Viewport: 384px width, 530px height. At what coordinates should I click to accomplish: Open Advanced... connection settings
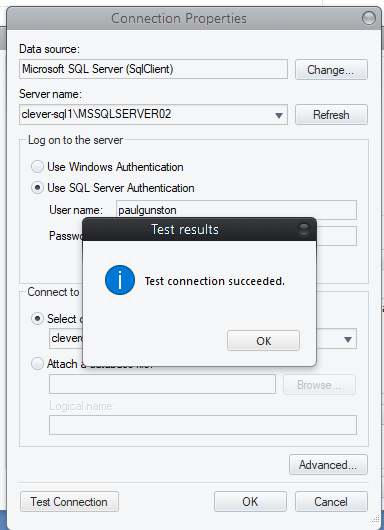click(328, 465)
